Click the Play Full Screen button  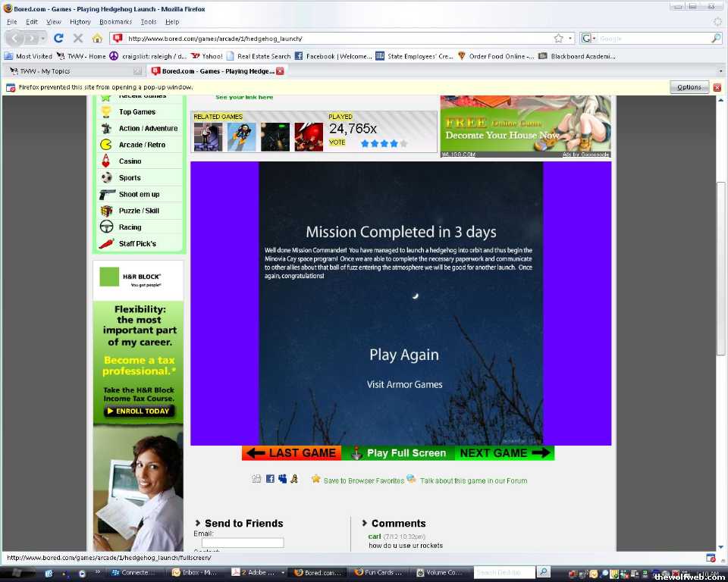pos(398,453)
